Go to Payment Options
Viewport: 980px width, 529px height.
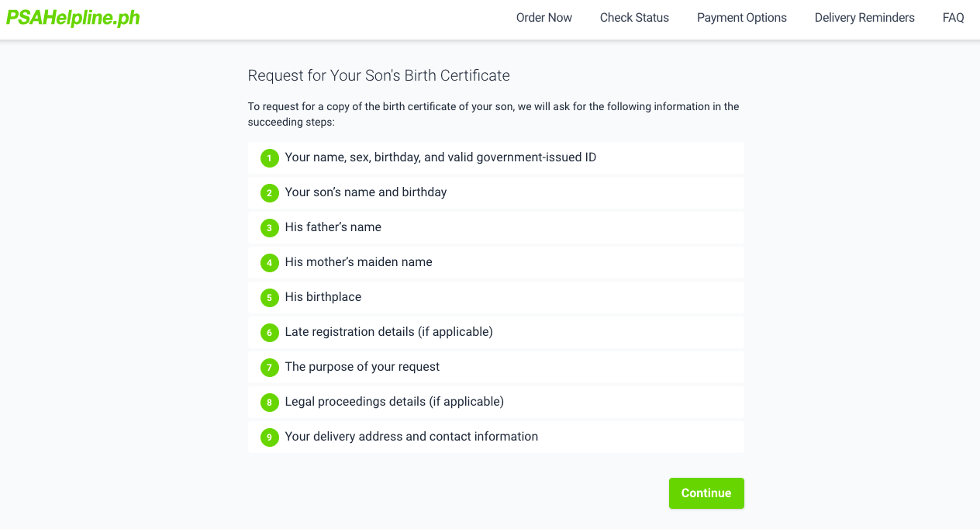click(742, 18)
